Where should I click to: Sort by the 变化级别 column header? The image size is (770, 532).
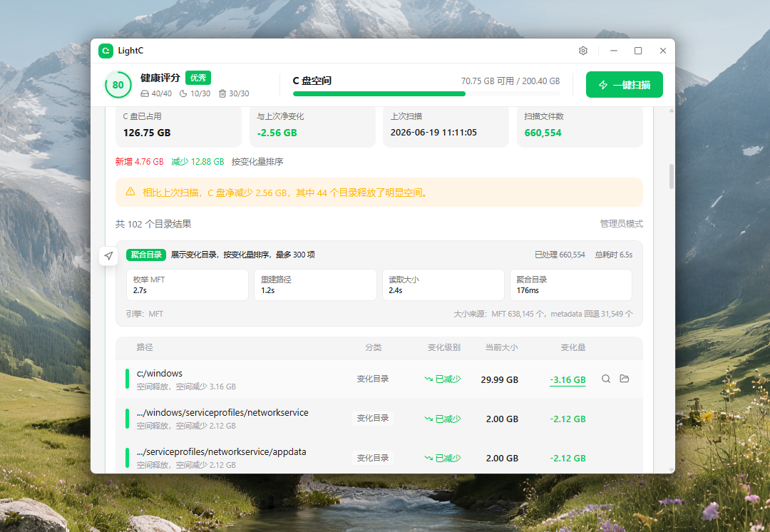(444, 347)
